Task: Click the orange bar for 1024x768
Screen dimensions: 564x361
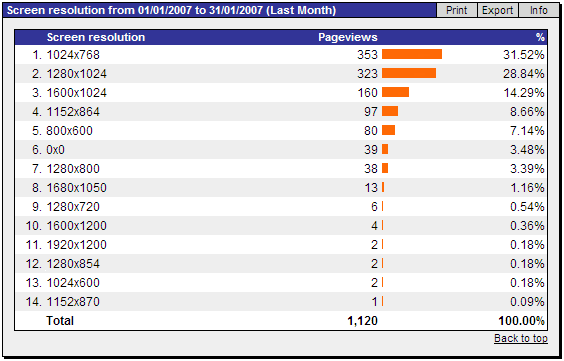Action: coord(412,54)
